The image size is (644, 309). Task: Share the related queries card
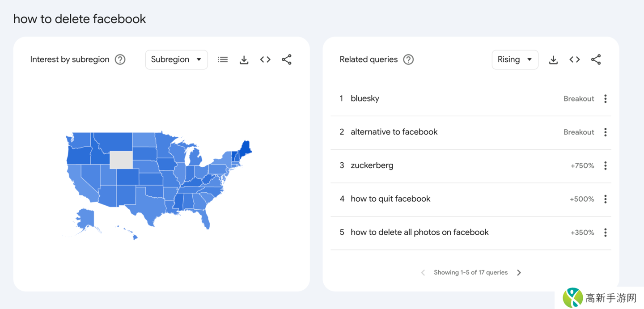(x=596, y=59)
